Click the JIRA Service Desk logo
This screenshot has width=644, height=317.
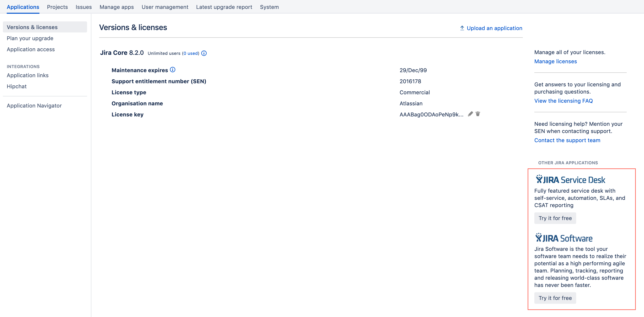[x=570, y=179]
